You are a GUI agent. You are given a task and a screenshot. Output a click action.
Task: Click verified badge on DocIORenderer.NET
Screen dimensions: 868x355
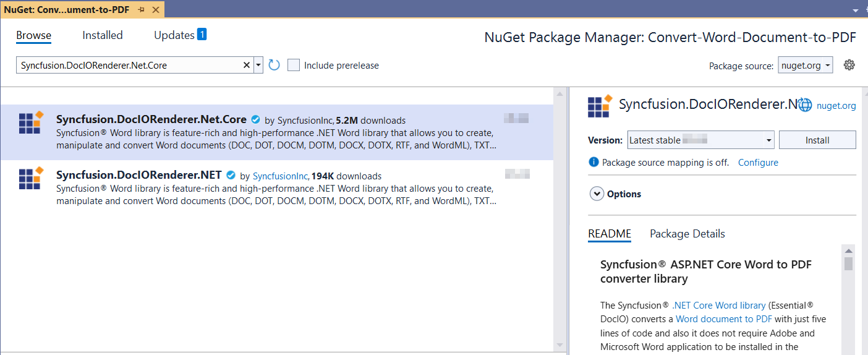point(231,175)
